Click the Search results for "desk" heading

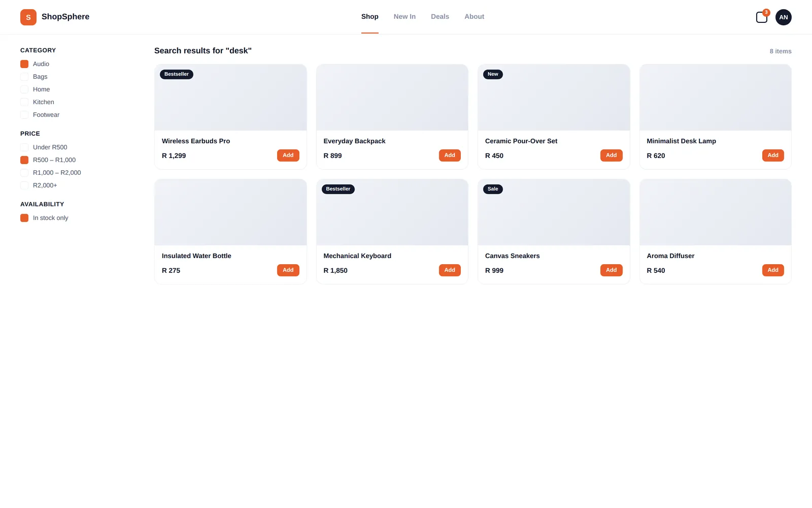(x=203, y=51)
